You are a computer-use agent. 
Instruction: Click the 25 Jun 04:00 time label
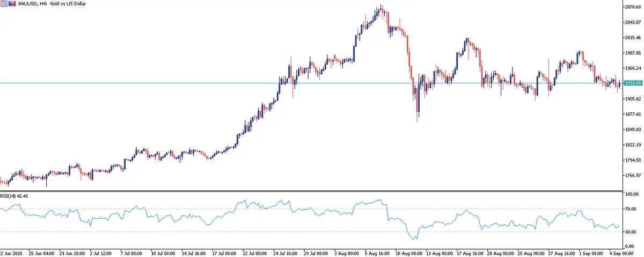41,253
